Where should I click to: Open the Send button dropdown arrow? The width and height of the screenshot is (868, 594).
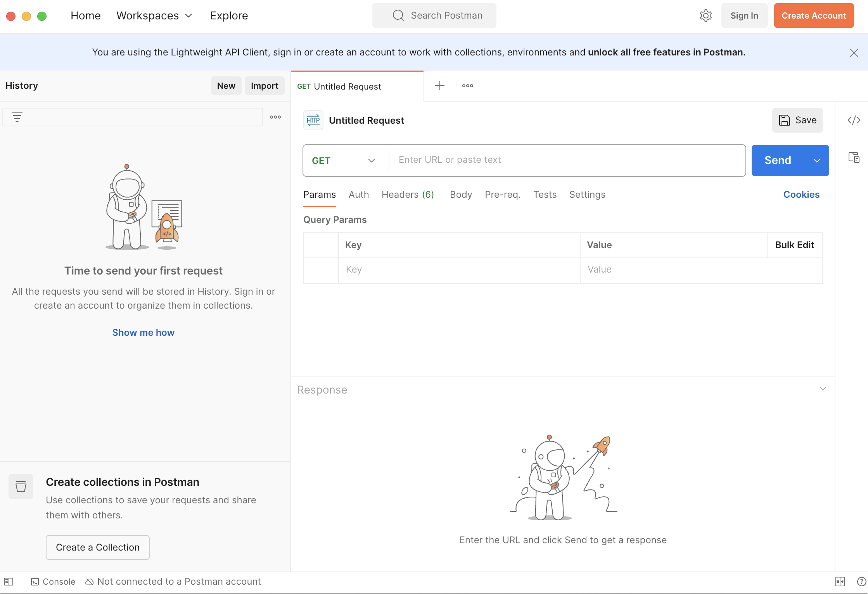816,161
